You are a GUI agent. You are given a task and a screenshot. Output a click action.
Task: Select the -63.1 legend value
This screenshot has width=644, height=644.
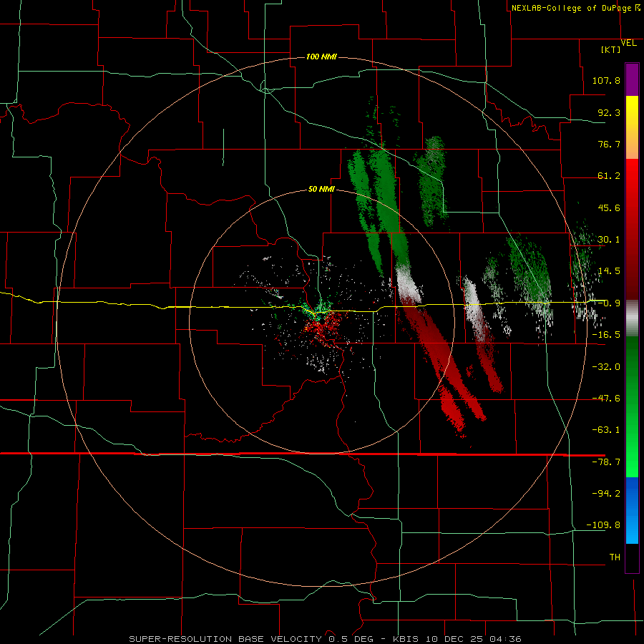(x=606, y=430)
